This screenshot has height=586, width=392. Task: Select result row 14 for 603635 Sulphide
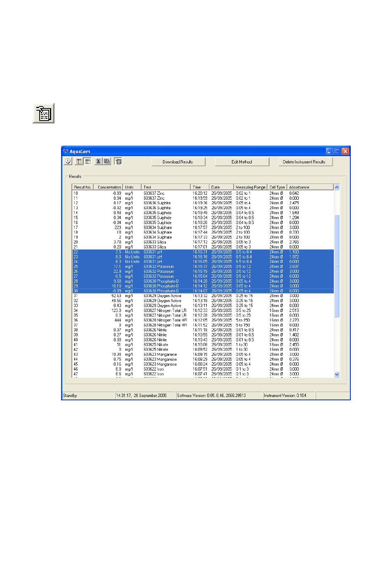[203, 213]
